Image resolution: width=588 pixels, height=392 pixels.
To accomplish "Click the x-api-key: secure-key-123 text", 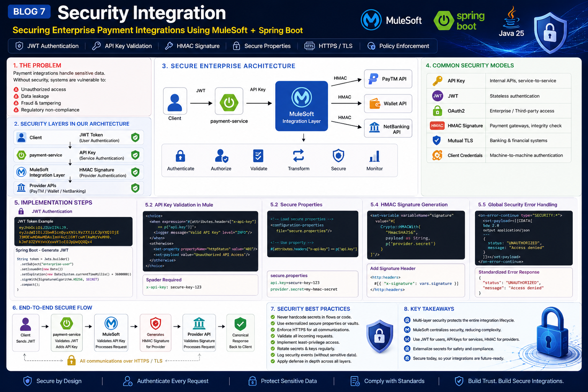I will 174,287.
